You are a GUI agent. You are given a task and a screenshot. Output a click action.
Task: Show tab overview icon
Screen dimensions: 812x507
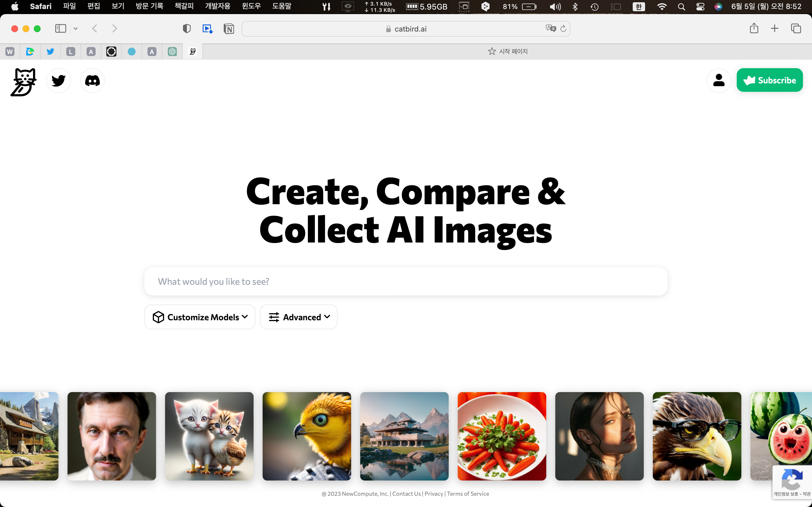point(796,28)
